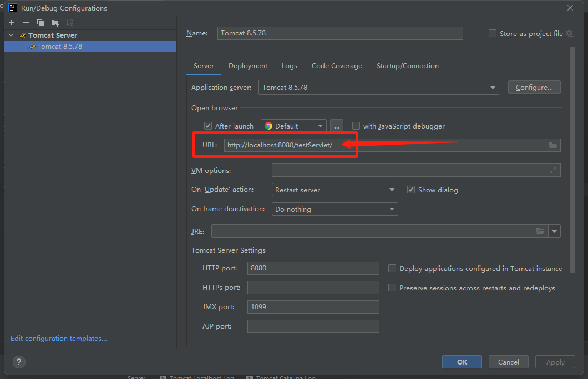Viewport: 588px width, 379px height.
Task: Copy the selected configuration
Action: coord(40,23)
